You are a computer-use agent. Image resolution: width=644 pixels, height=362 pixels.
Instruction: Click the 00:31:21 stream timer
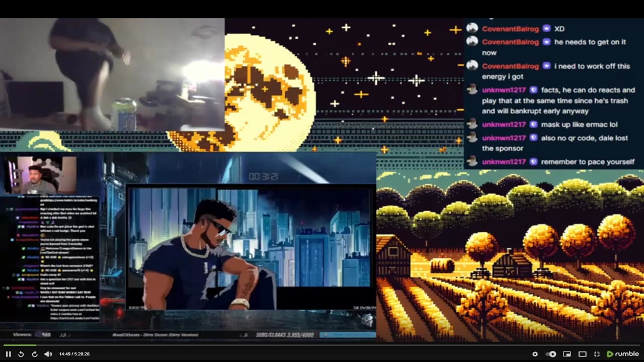pyautogui.click(x=264, y=176)
